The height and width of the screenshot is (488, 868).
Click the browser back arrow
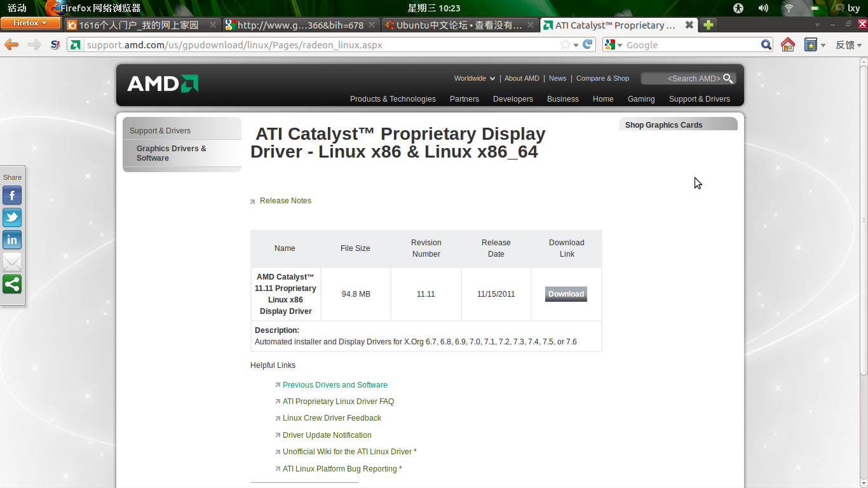coord(11,44)
